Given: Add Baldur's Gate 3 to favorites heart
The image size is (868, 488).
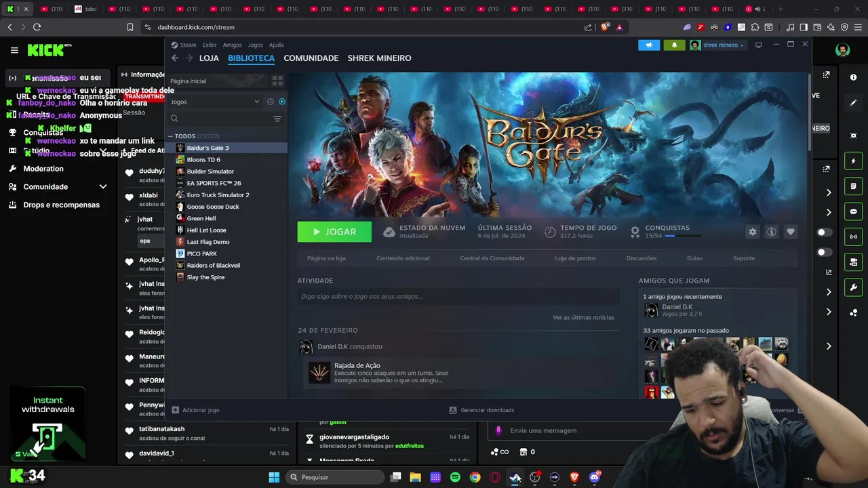Looking at the screenshot, I should (x=791, y=232).
